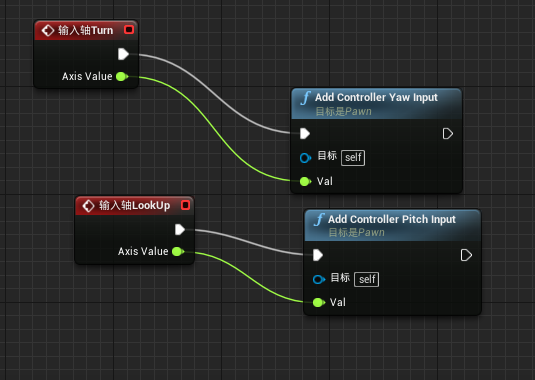Click the 目标 label on Yaw Input node

[x=327, y=156]
